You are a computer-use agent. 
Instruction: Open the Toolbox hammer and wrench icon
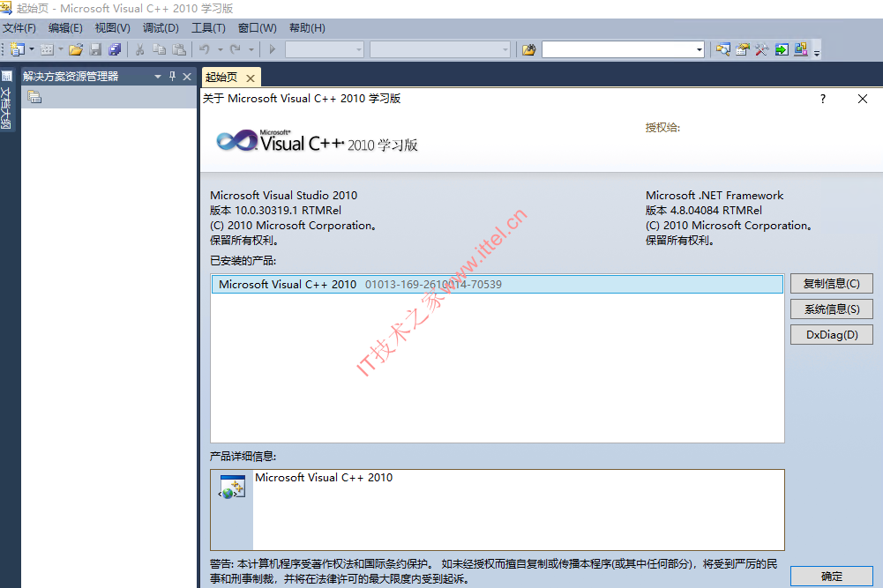(x=762, y=49)
